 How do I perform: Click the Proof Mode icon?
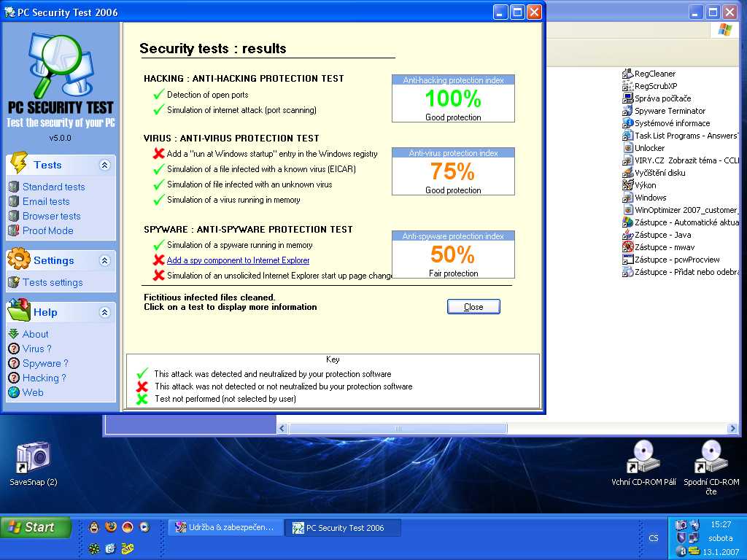pos(14,230)
